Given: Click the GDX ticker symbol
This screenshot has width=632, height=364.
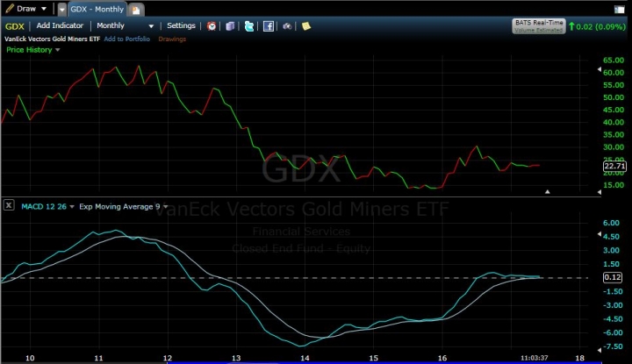Looking at the screenshot, I should coord(15,26).
